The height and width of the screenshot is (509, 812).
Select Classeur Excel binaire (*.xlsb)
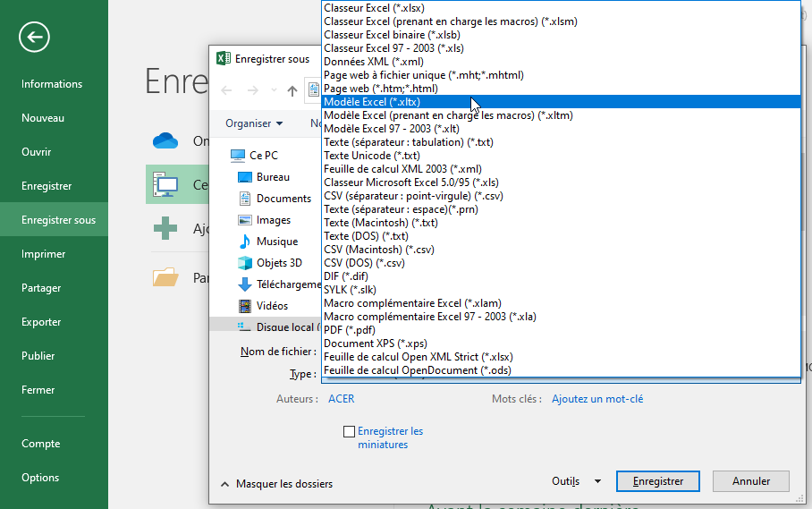point(561,35)
